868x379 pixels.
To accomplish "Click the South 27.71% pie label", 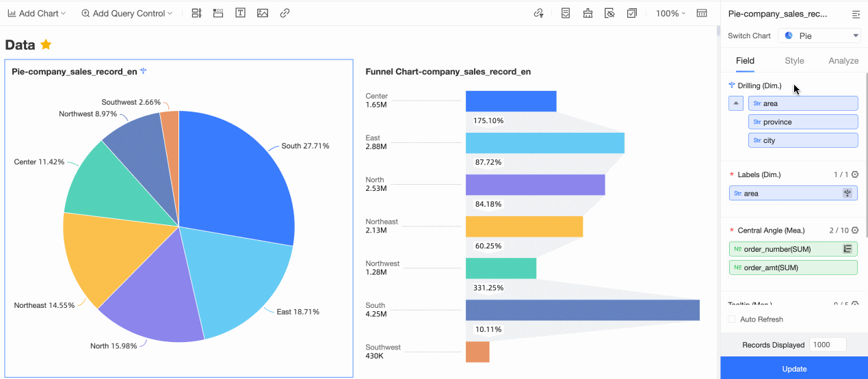I will pyautogui.click(x=305, y=146).
